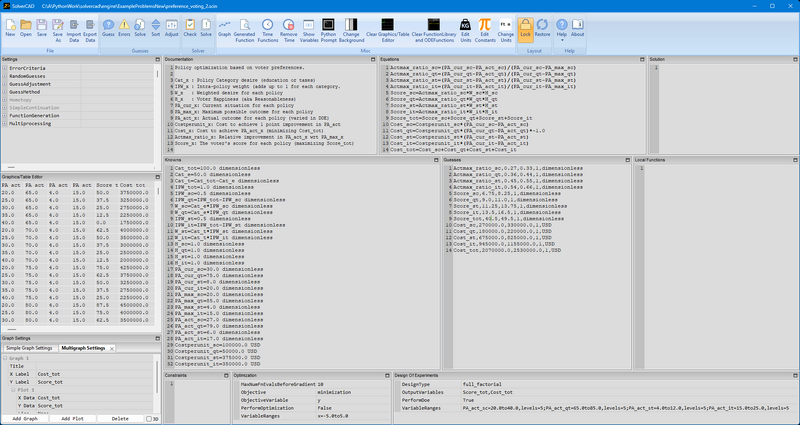Expand the GuessMethod settings node
The height and width of the screenshot is (425, 800).
pyautogui.click(x=5, y=92)
